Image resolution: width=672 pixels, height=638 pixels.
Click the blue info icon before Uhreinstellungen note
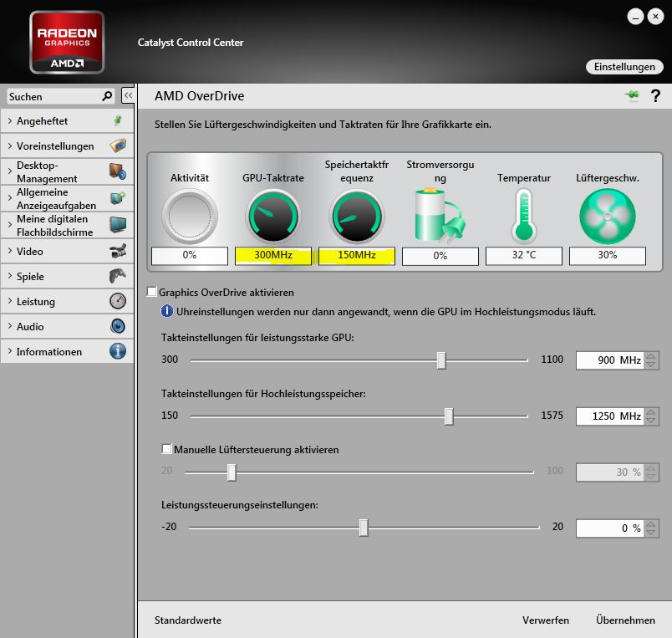[166, 311]
